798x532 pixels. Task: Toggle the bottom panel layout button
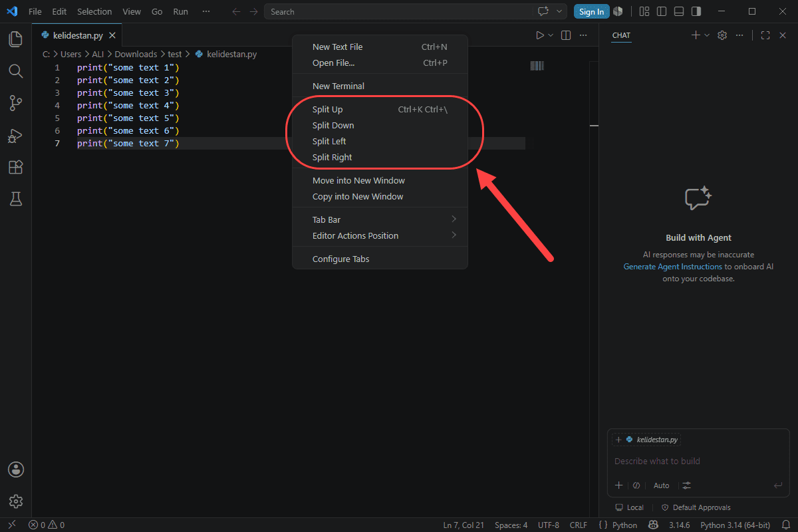pyautogui.click(x=678, y=11)
